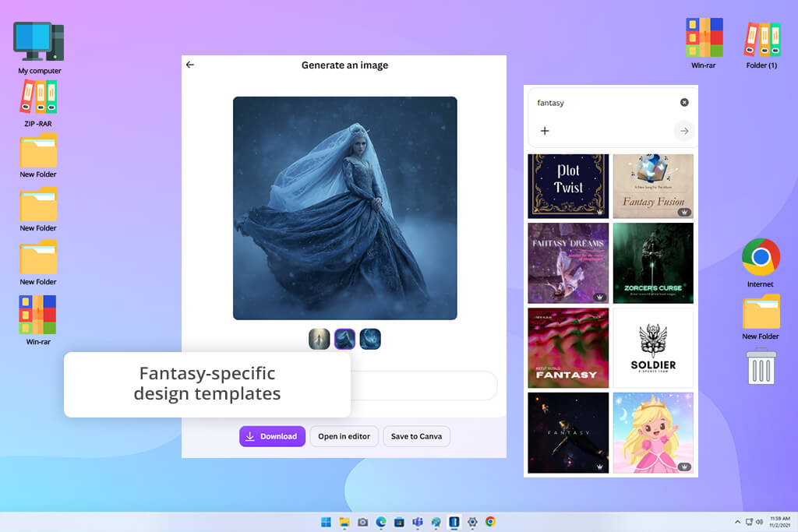Open the clock and date in the taskbar
Screen dimensions: 798x532
coord(780,522)
